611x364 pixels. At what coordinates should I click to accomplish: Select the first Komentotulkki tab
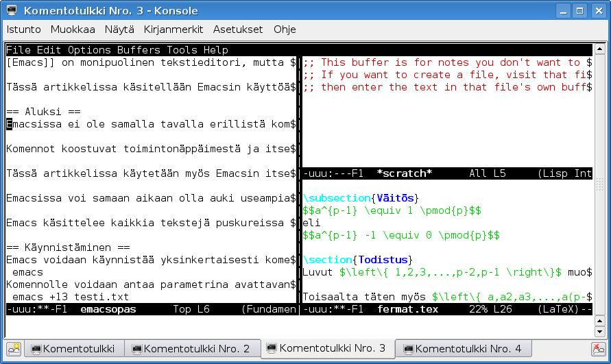75,349
